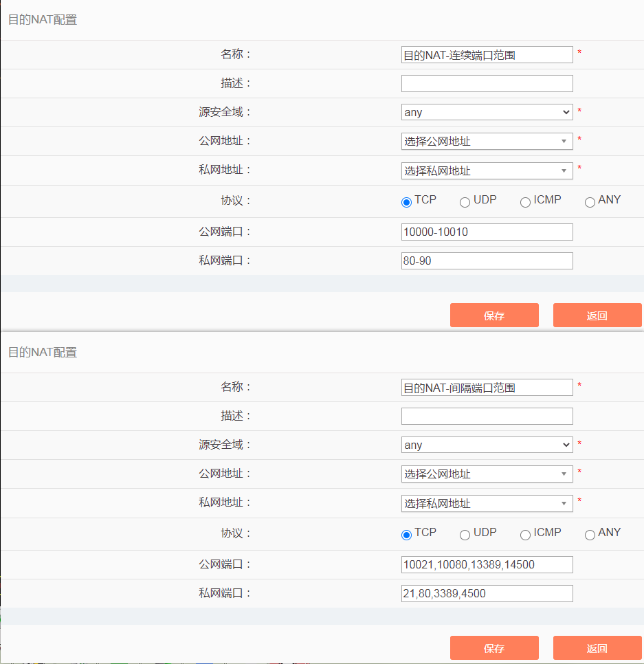Focus 公网端口 field with 10000-10010
Screen dimensions: 644x664
487,232
